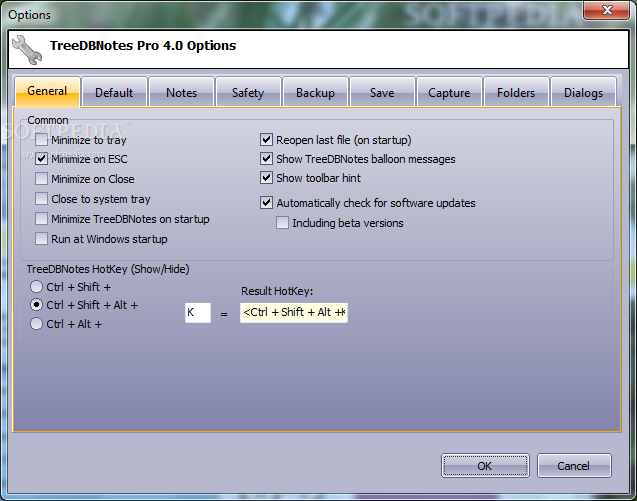Open the Backup tab
The height and width of the screenshot is (501, 637).
click(315, 93)
